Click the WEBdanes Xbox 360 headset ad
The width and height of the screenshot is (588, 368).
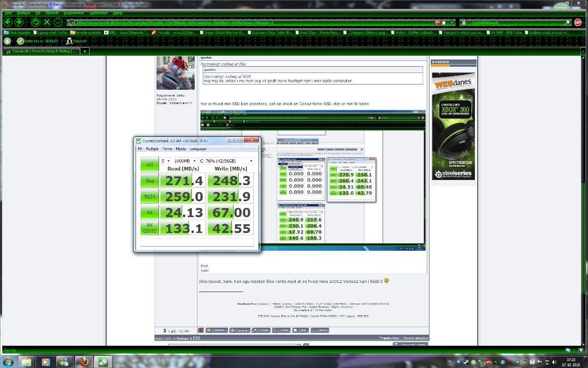click(x=454, y=126)
